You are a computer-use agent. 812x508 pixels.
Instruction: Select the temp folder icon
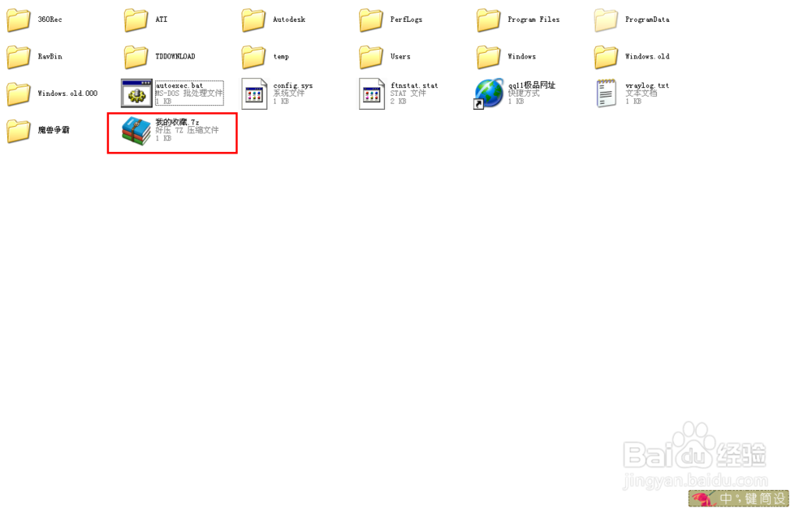pos(253,57)
